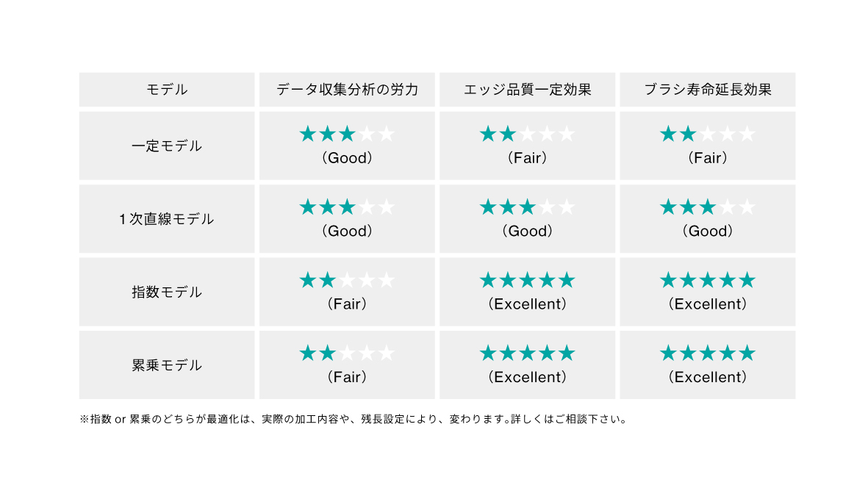Click Fair stars for 指数モデル データ収集分析の労力
Image resolution: width=868 pixels, height=488 pixels.
(x=347, y=280)
